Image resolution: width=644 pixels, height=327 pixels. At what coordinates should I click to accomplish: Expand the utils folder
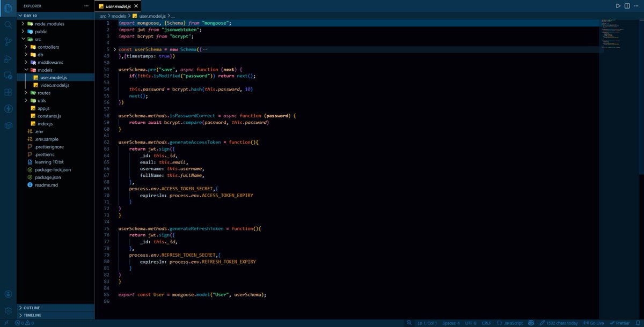click(55, 100)
